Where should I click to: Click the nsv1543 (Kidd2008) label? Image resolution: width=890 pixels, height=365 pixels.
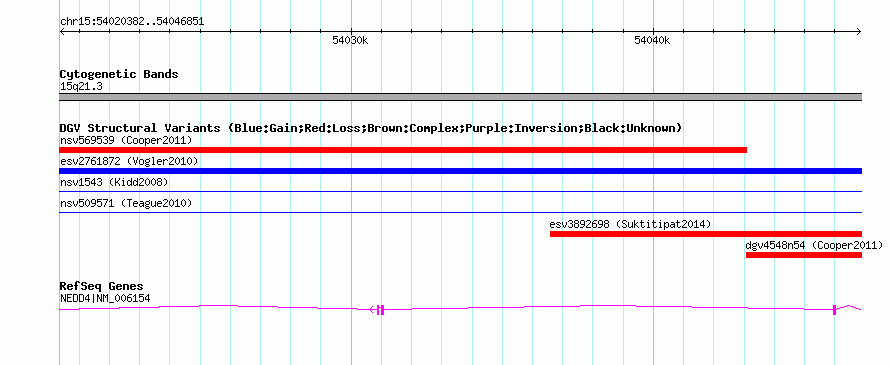click(114, 182)
